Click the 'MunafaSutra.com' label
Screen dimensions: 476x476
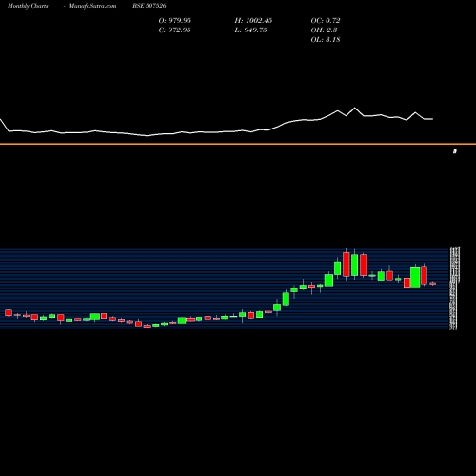pos(92,6)
